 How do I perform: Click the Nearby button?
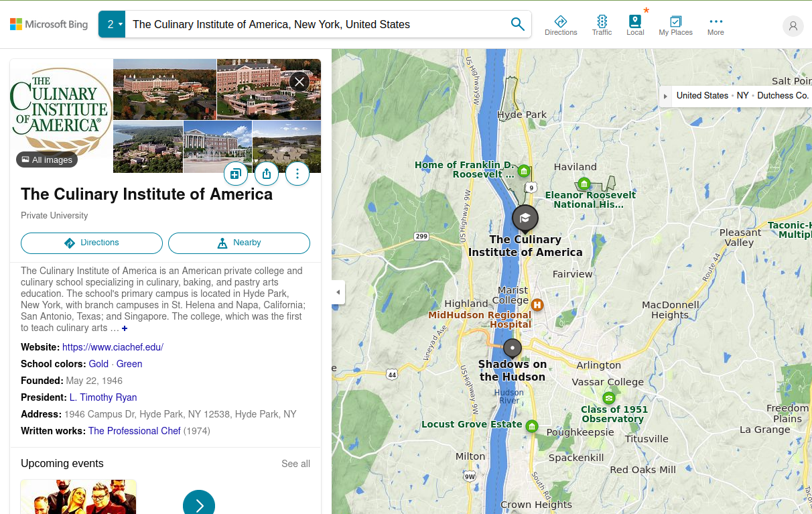click(x=239, y=243)
